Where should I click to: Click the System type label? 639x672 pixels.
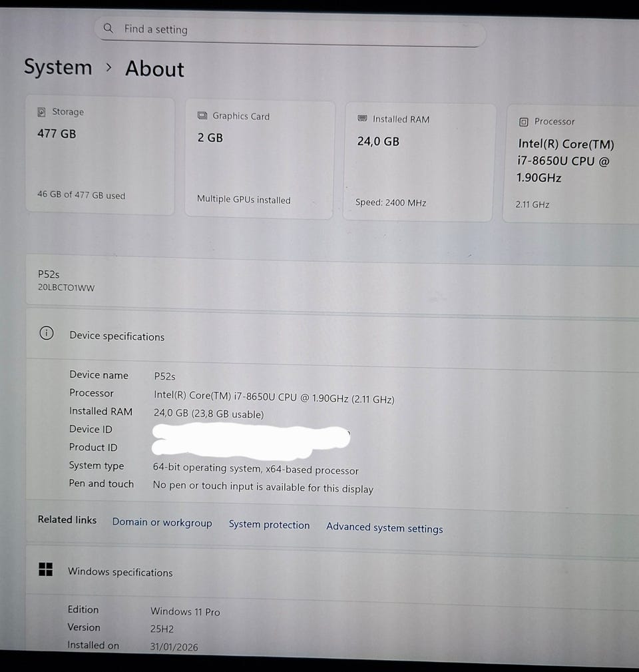(x=97, y=466)
